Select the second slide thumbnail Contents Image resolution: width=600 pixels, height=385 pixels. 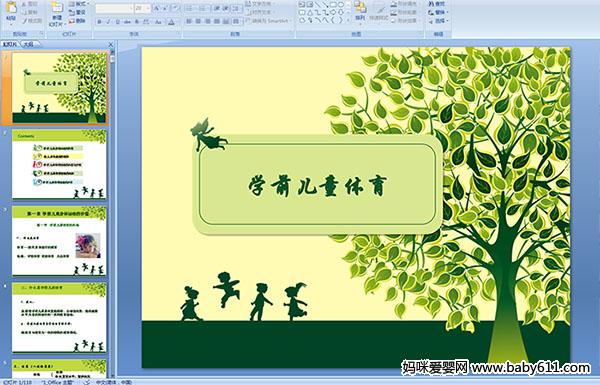(x=59, y=164)
